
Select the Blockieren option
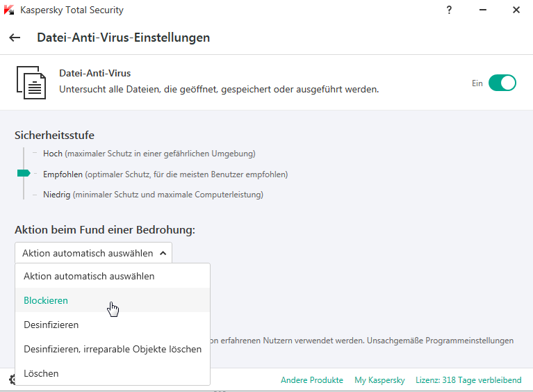coord(46,300)
